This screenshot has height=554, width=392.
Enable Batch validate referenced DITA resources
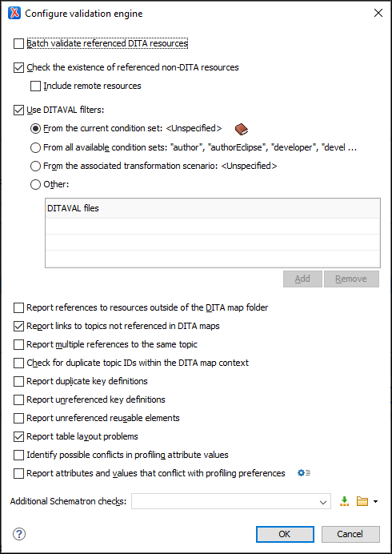pyautogui.click(x=18, y=43)
